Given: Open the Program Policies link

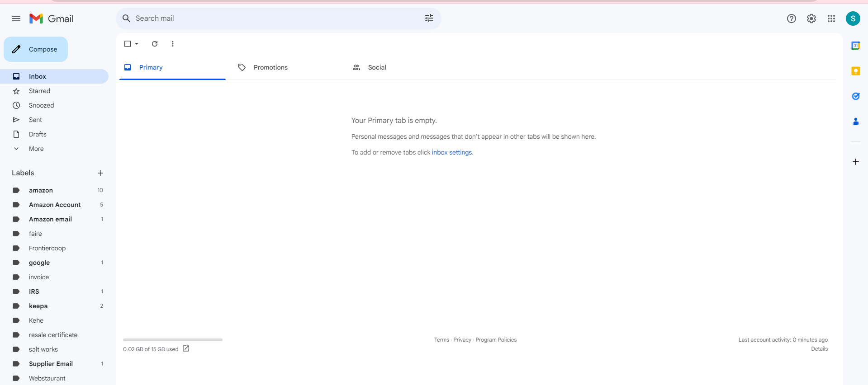Looking at the screenshot, I should [496, 340].
